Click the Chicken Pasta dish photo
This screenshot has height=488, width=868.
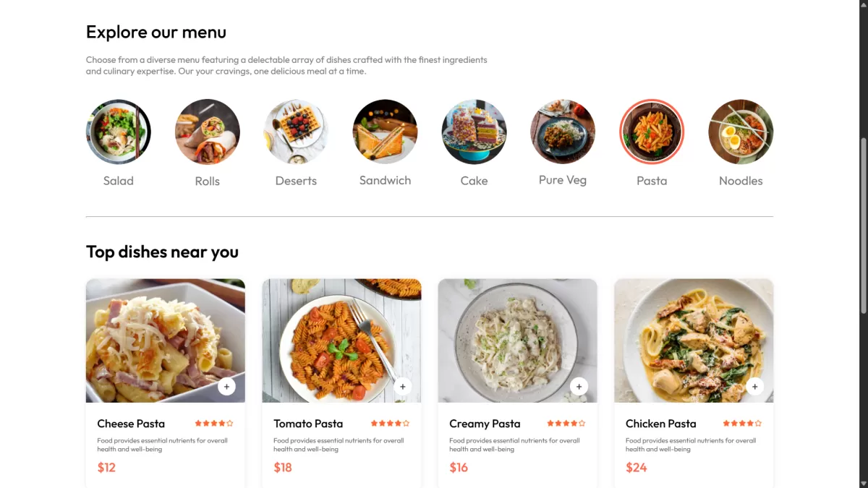point(693,340)
